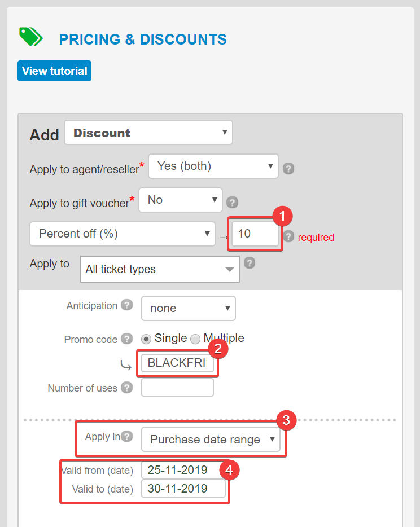
Task: Click help icon beside Apply to agent/reseller
Action: pyautogui.click(x=288, y=168)
